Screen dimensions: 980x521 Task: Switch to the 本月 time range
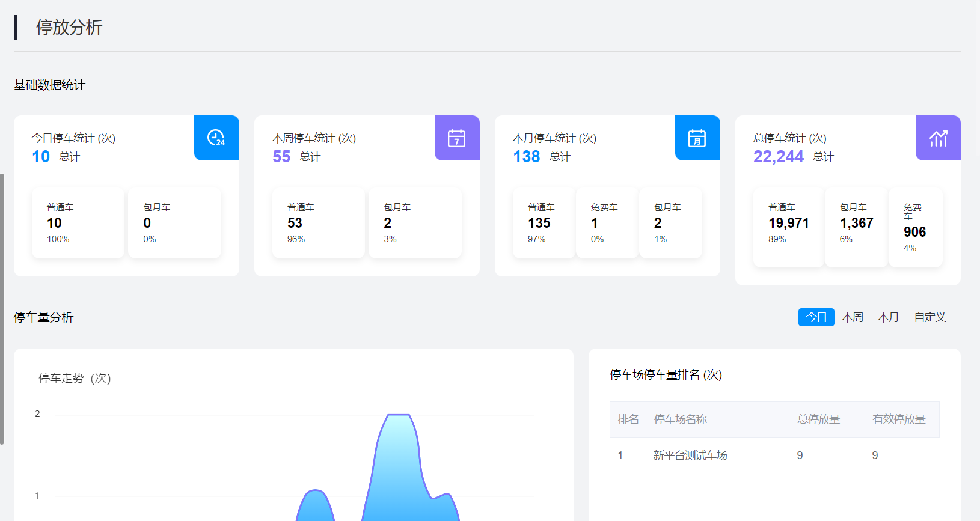pyautogui.click(x=888, y=317)
